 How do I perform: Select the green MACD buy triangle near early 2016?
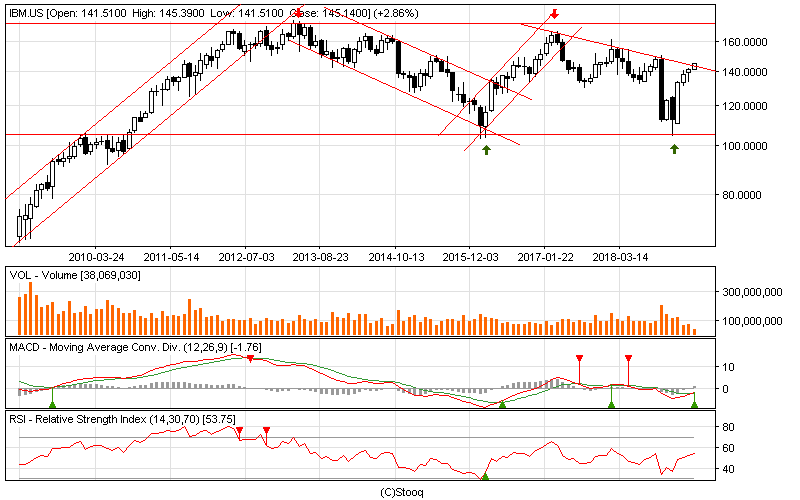[x=502, y=405]
